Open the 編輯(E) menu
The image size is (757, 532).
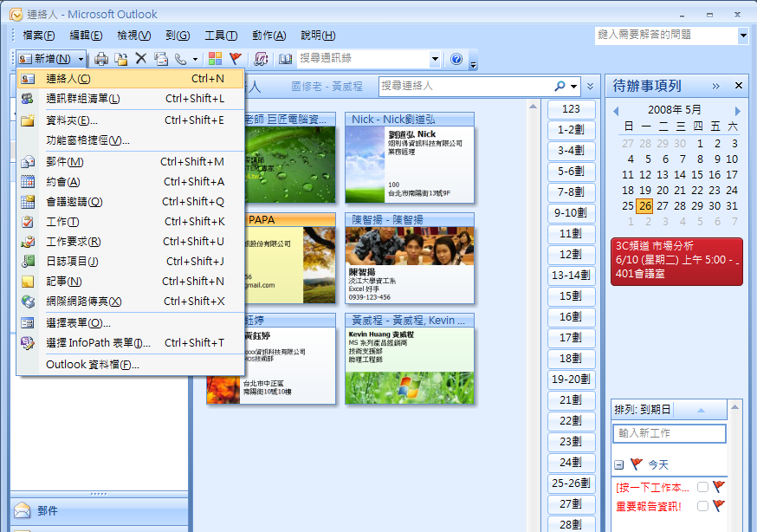(86, 36)
